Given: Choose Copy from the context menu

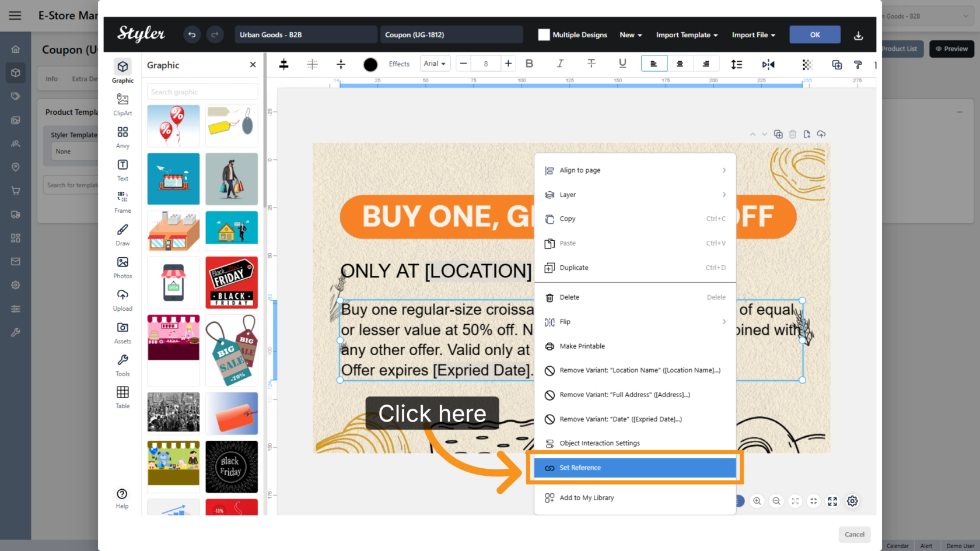Looking at the screenshot, I should click(x=635, y=219).
